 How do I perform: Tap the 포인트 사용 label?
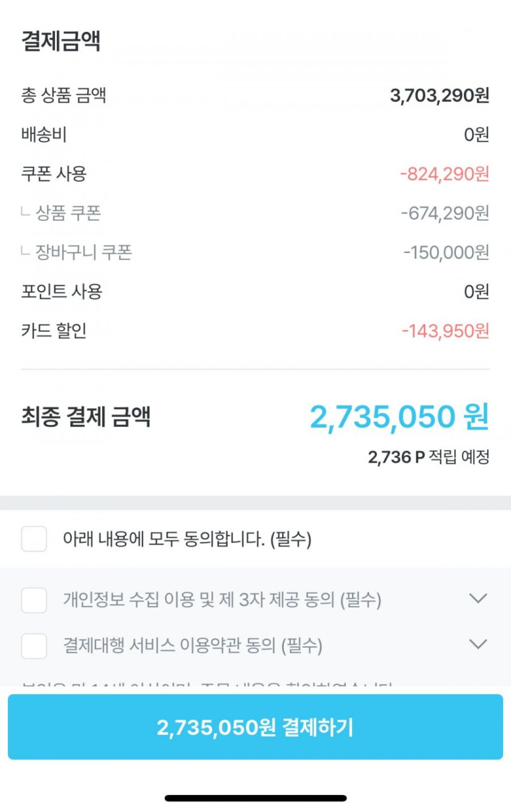point(61,292)
